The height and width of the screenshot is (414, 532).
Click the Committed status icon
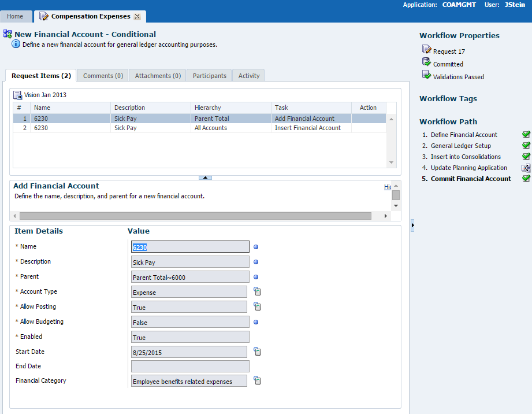(x=426, y=63)
